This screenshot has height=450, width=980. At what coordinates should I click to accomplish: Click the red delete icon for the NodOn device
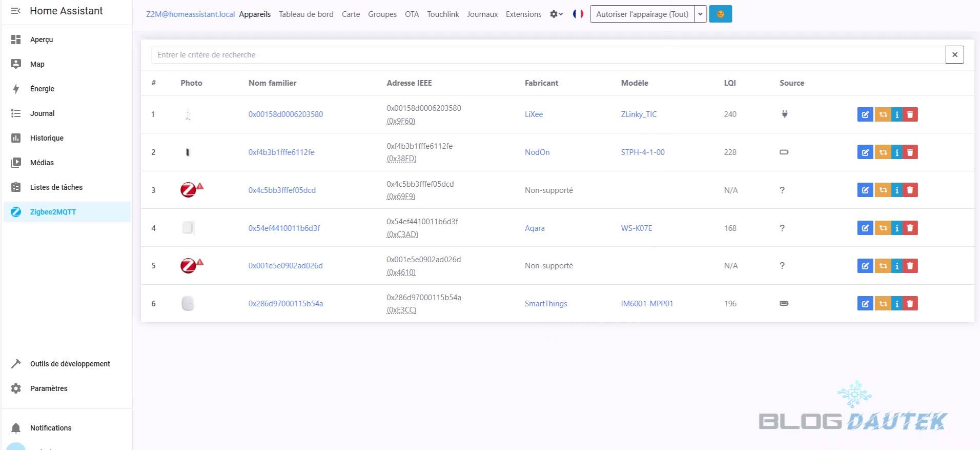910,152
